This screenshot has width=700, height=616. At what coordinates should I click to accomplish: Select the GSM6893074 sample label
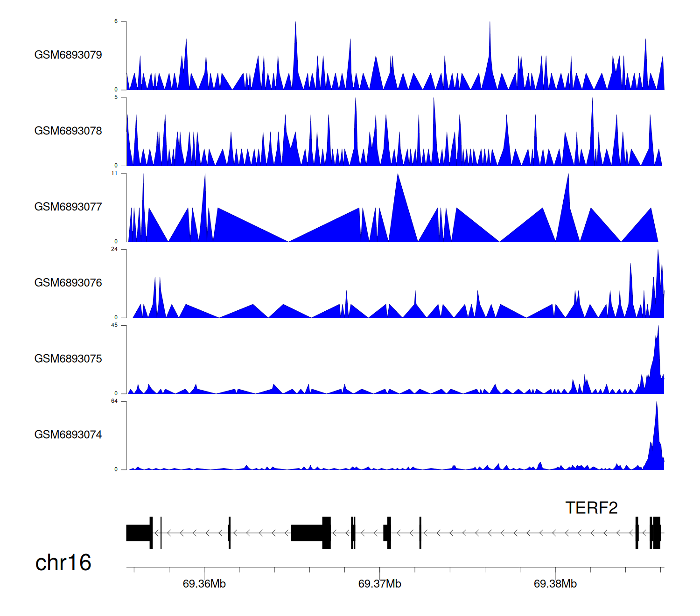(68, 435)
